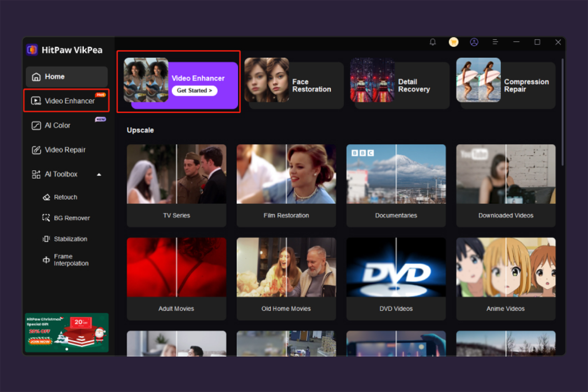The image size is (588, 392).
Task: Select the Adult Movies upscale preset
Action: [x=176, y=279]
